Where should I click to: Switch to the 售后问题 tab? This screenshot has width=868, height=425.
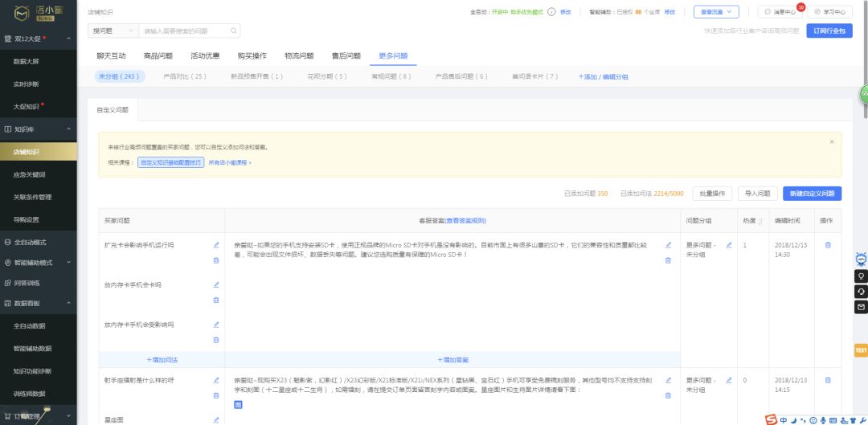point(346,55)
